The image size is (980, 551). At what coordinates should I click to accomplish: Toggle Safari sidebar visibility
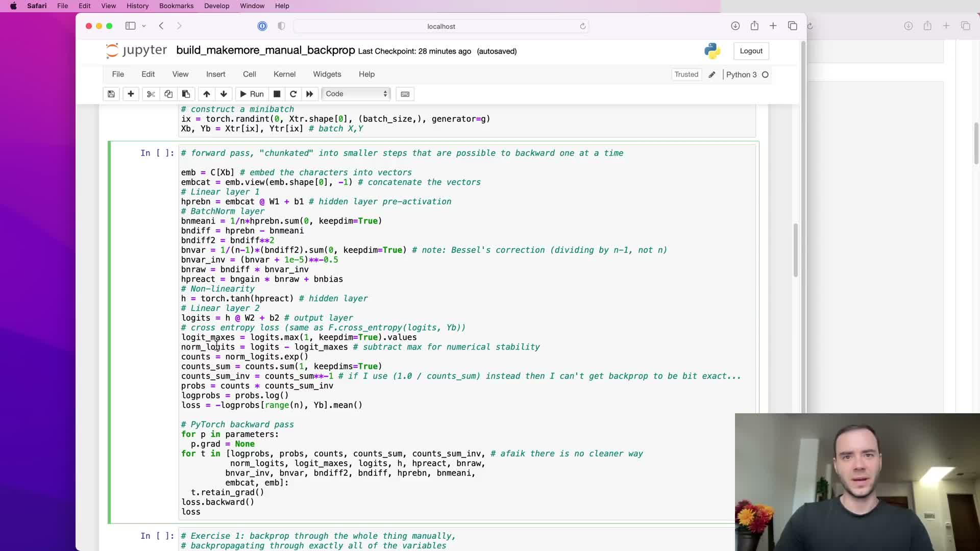130,26
